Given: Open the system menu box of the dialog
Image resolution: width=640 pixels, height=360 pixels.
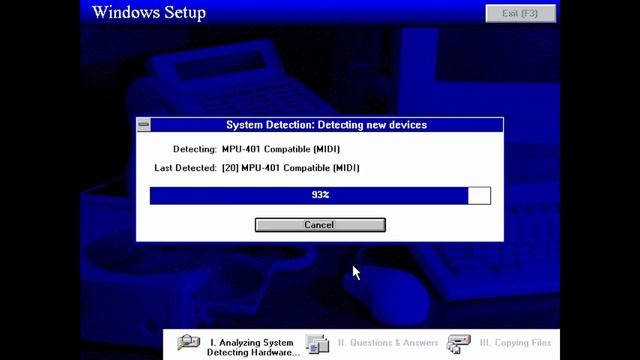Looking at the screenshot, I should point(144,125).
